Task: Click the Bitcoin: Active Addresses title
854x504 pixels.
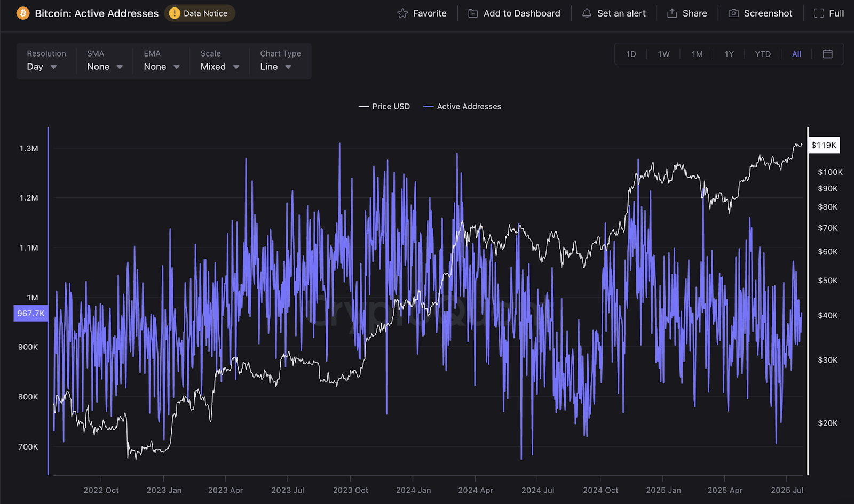Action: (x=97, y=13)
